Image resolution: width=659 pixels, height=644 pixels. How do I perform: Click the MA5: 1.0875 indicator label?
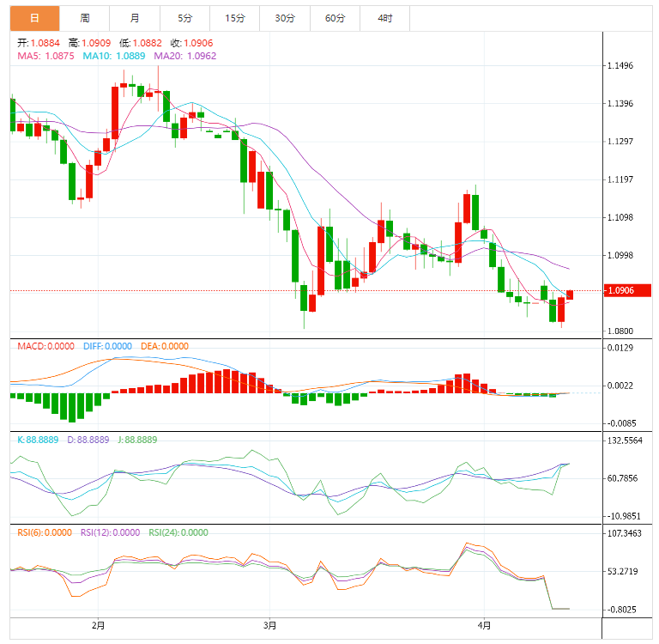point(45,56)
